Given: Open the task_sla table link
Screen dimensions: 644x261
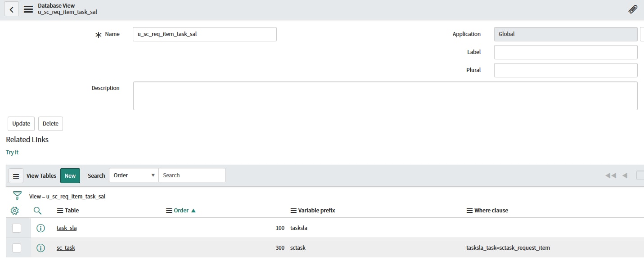Looking at the screenshot, I should (67, 228).
